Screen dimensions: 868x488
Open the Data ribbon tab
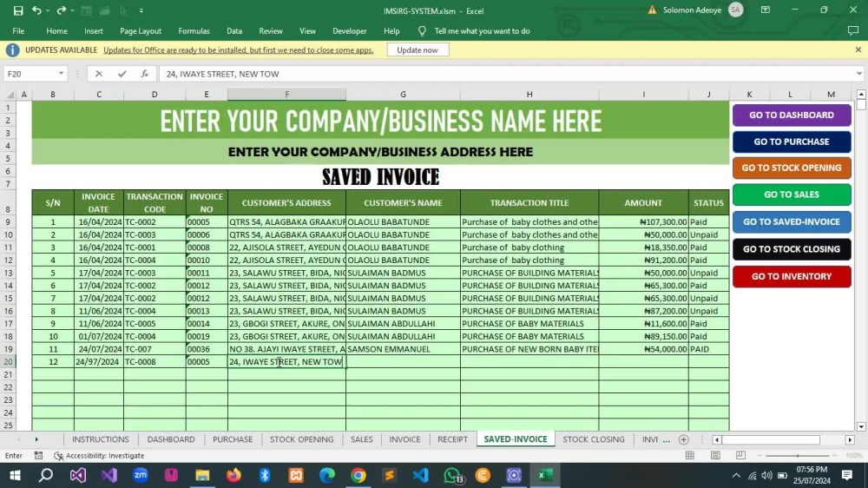click(x=234, y=31)
